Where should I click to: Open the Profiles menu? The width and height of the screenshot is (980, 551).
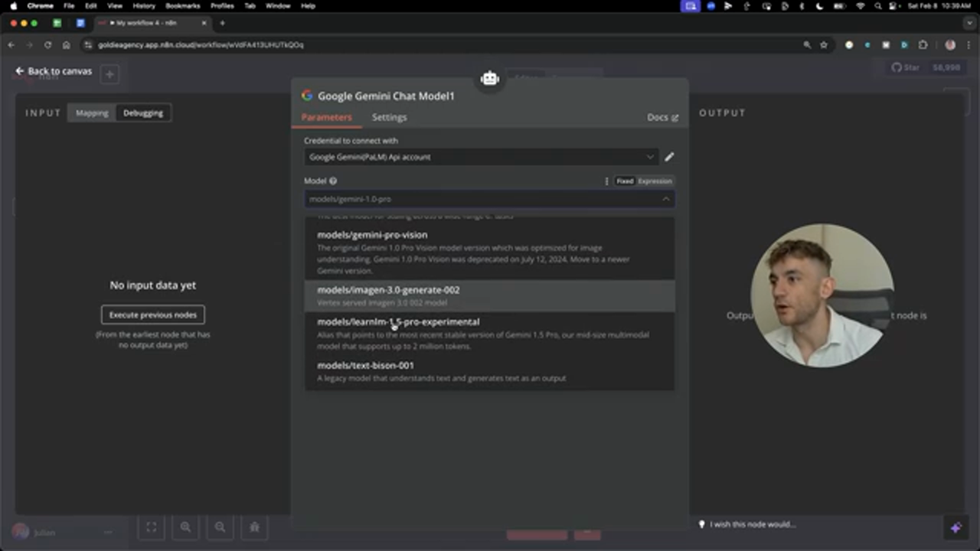[x=222, y=5]
